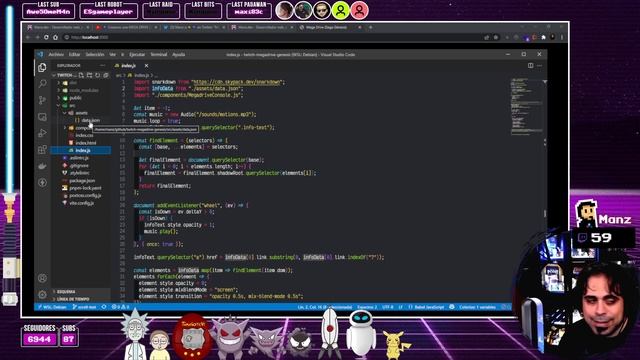
Task: Open the Ejecutar menu
Action: 137,54
